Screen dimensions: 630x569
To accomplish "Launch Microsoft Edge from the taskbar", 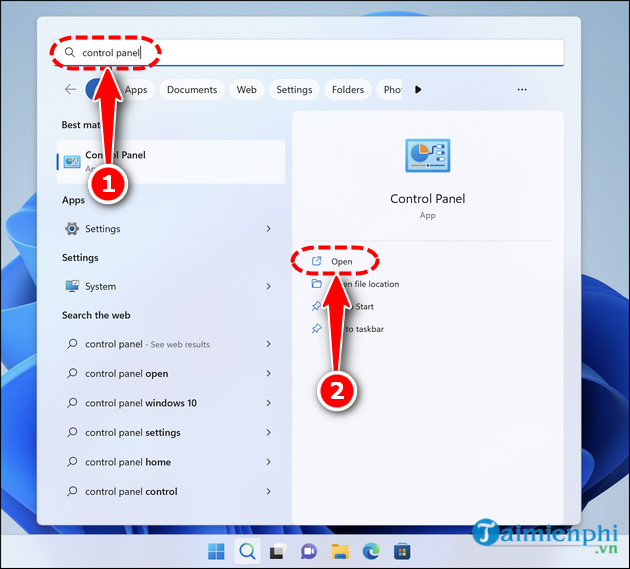I will [371, 551].
